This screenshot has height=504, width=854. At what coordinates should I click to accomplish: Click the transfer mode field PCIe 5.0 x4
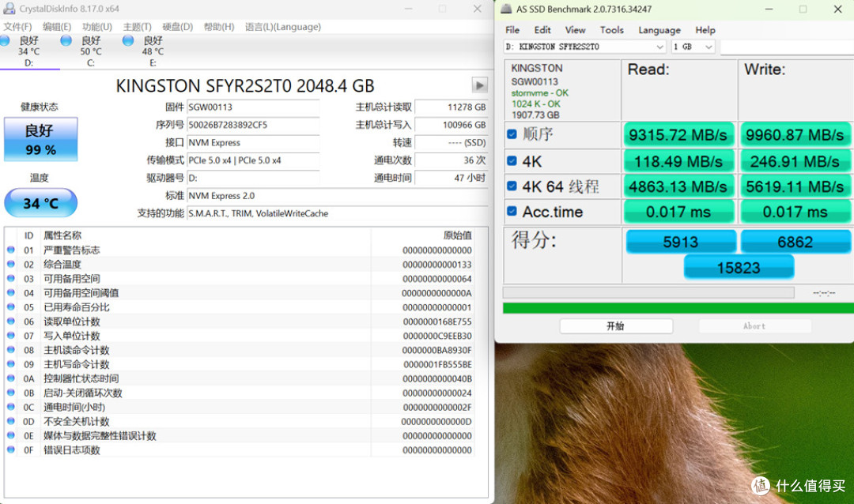[x=253, y=160]
